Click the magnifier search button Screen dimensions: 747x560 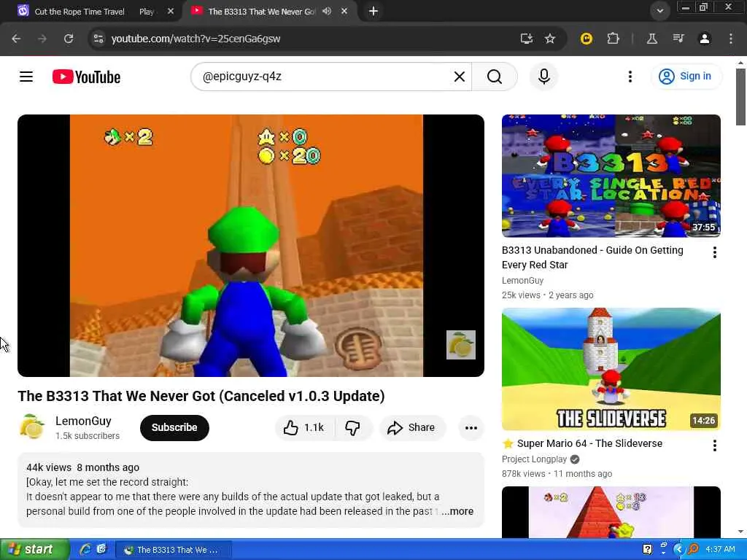(495, 77)
